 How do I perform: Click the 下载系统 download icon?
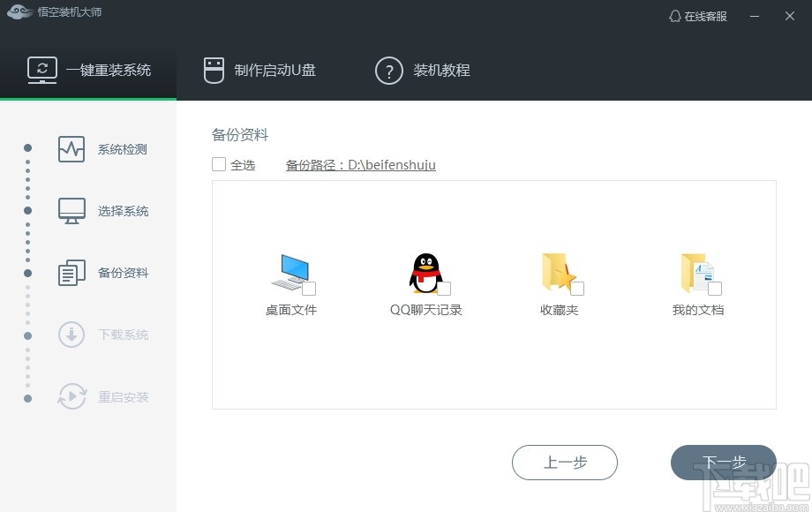tap(71, 334)
